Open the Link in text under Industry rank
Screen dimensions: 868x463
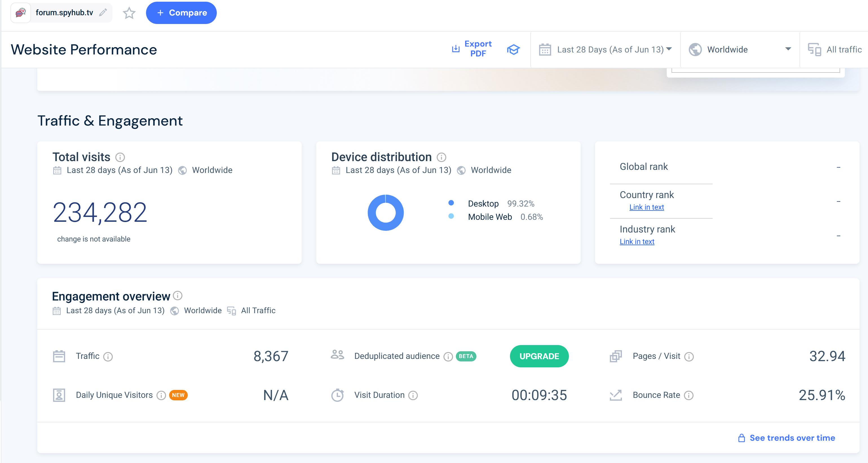(x=637, y=242)
